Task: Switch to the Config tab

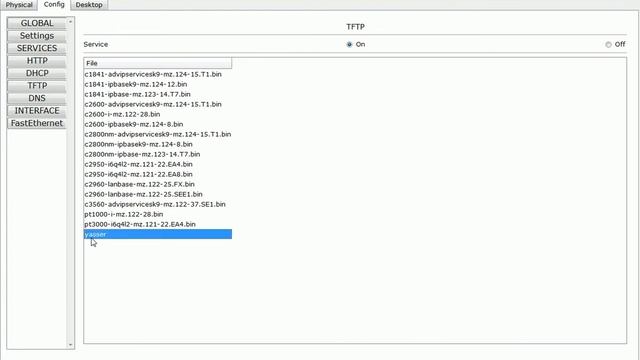Action: pyautogui.click(x=54, y=4)
